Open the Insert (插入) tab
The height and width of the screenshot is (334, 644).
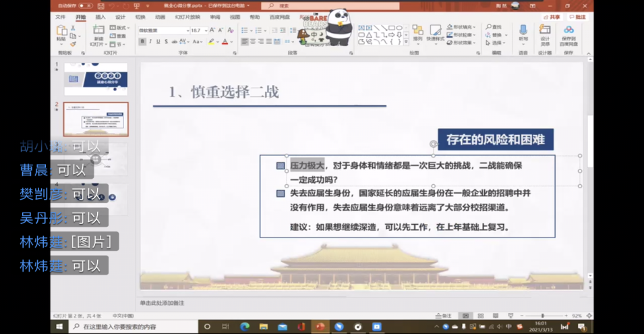click(100, 17)
